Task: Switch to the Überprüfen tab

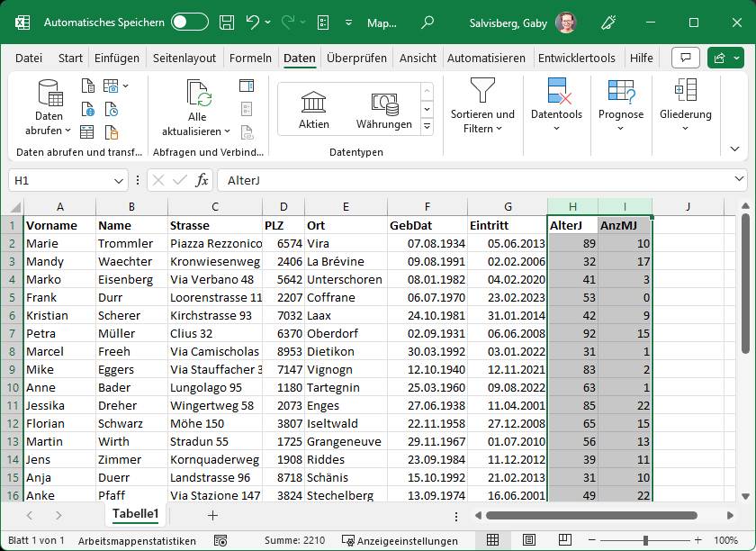Action: click(356, 58)
